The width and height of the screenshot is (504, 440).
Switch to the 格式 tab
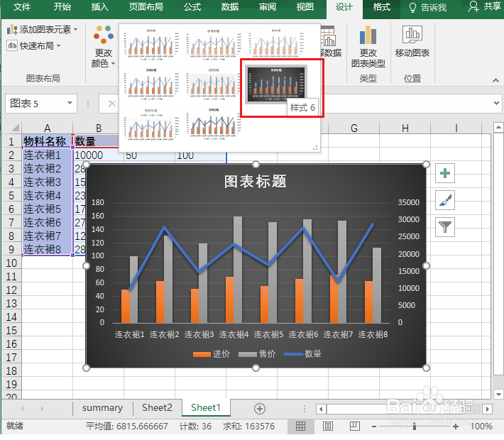coord(381,7)
